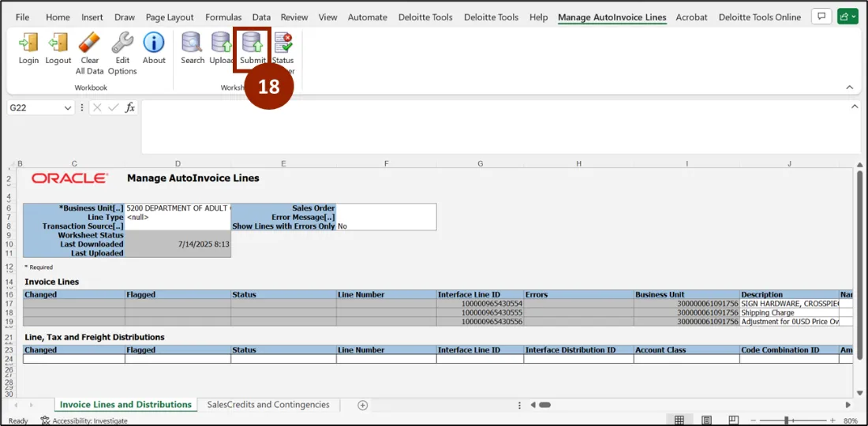Open the Status Viewer icon

point(282,43)
